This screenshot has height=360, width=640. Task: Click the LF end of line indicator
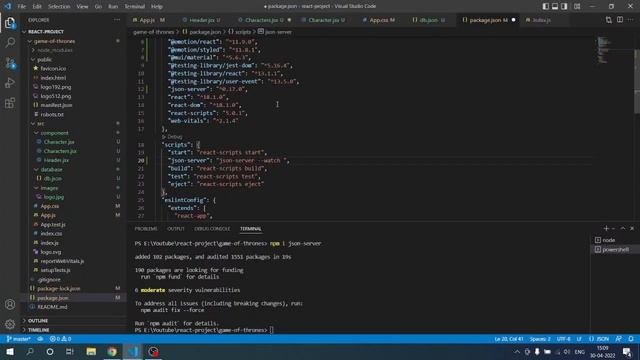tap(579, 339)
